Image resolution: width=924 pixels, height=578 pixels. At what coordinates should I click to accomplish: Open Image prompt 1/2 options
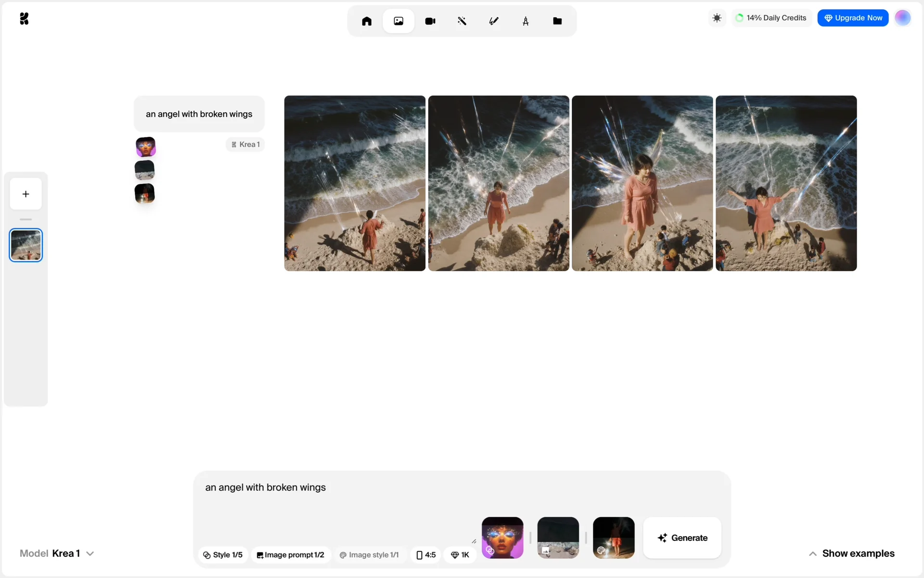click(x=291, y=555)
